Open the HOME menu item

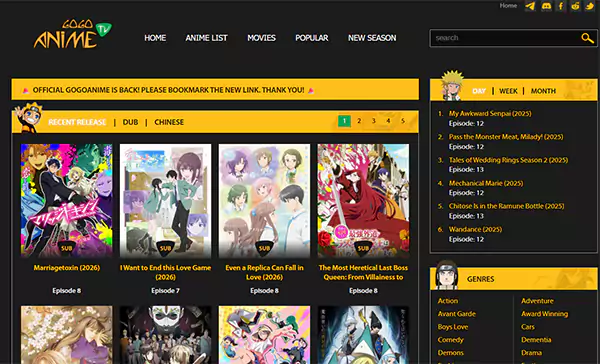click(x=155, y=38)
